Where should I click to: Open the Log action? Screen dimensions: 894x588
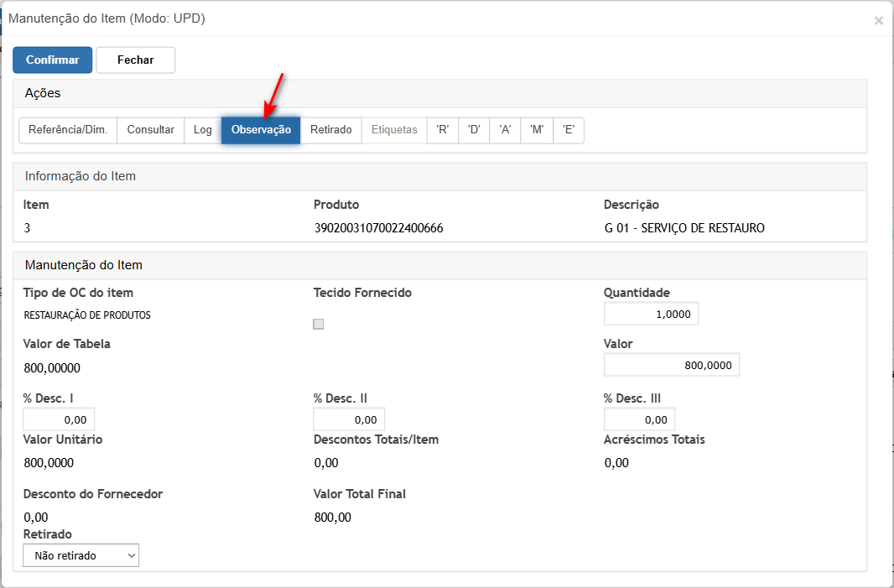(203, 130)
